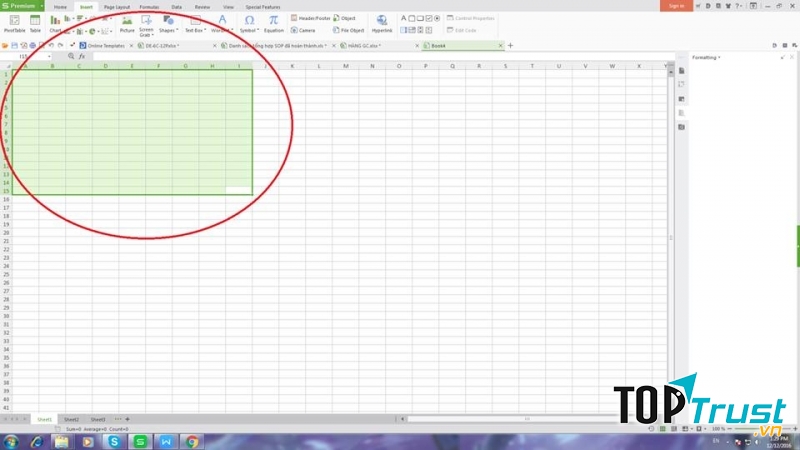Insert a Header/Footer
Screen dimensions: 800x450
click(x=310, y=18)
